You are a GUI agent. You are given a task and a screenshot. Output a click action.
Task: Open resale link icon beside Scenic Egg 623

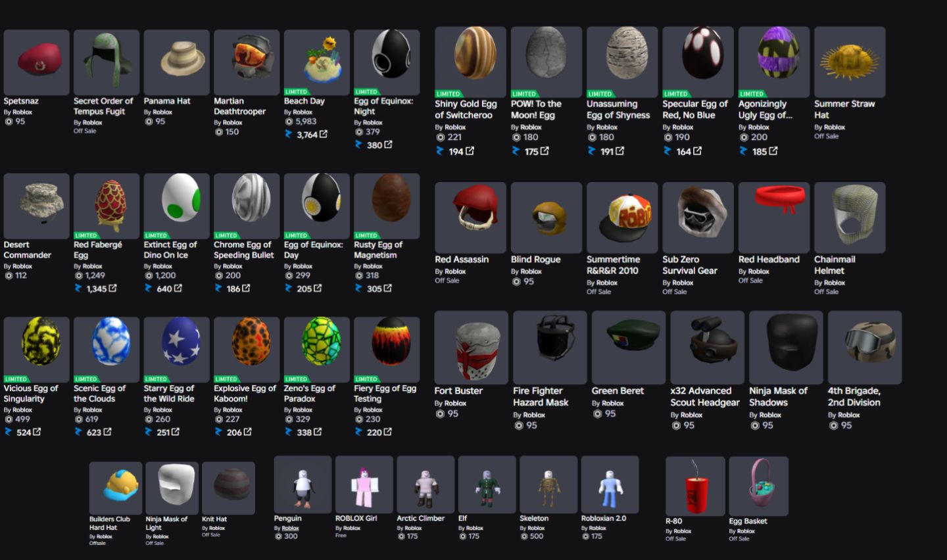pyautogui.click(x=107, y=432)
